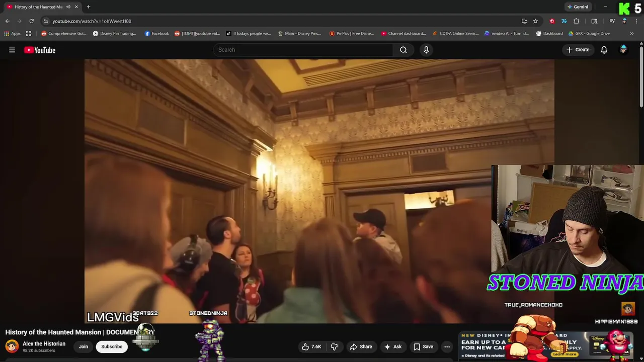Click the blue translate extension icon

(564, 21)
